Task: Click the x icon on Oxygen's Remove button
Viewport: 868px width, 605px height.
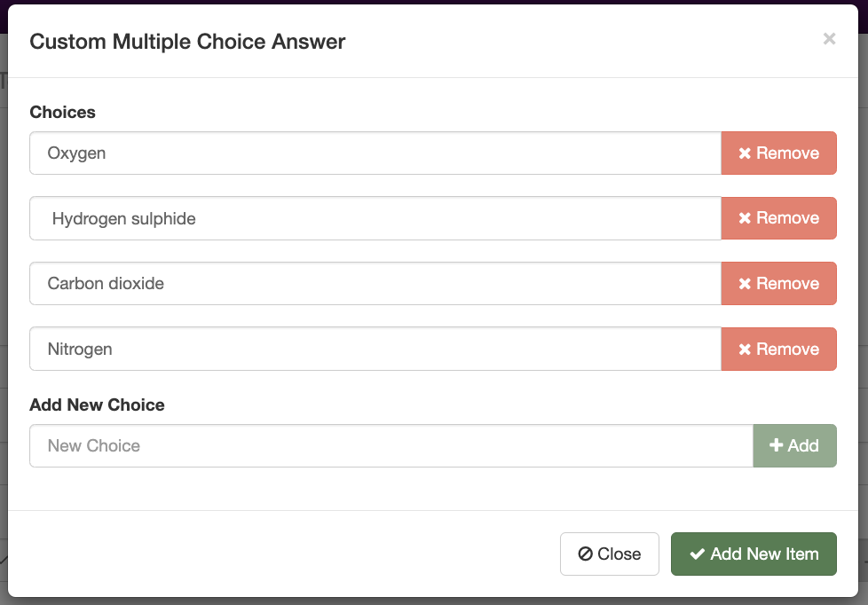Action: click(746, 153)
